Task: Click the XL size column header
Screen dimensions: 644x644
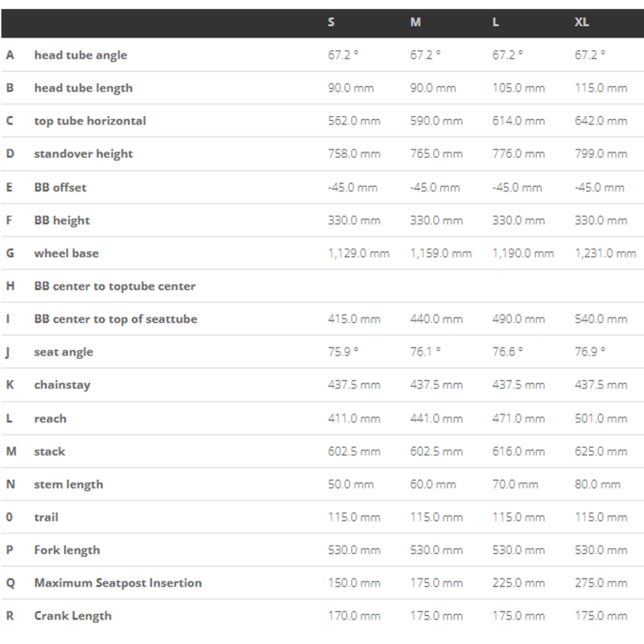Action: 581,22
